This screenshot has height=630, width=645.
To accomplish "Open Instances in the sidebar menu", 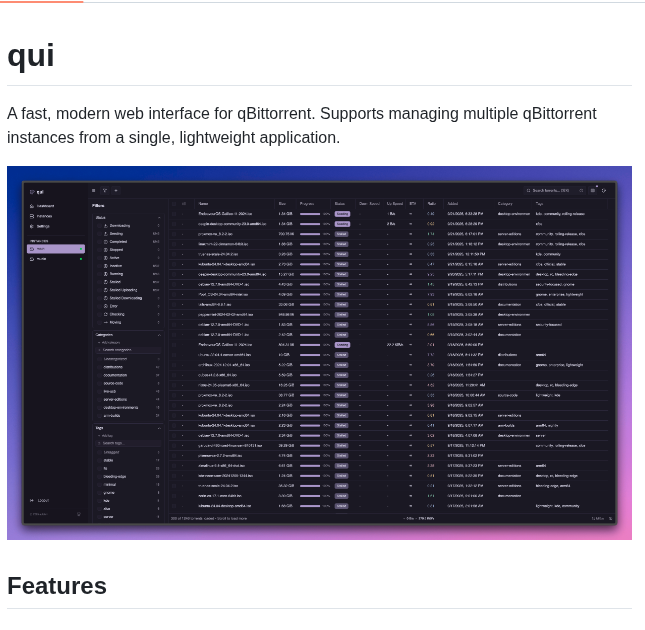I will click(x=43, y=216).
